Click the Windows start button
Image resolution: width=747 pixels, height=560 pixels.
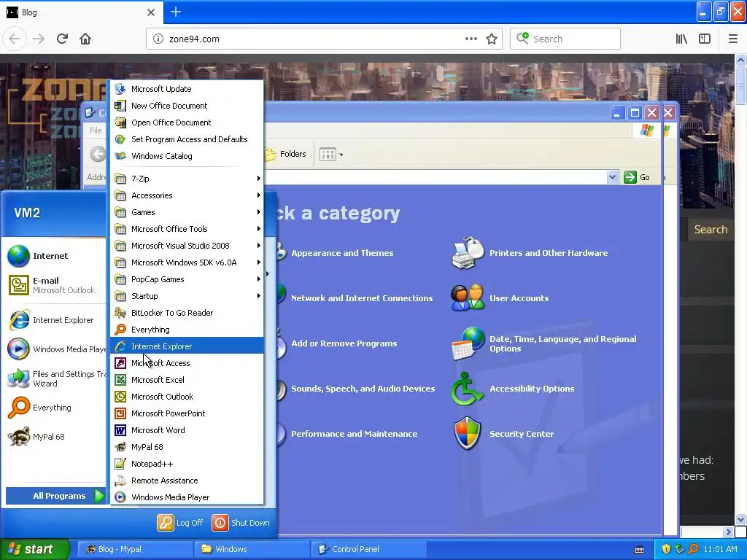tap(35, 549)
